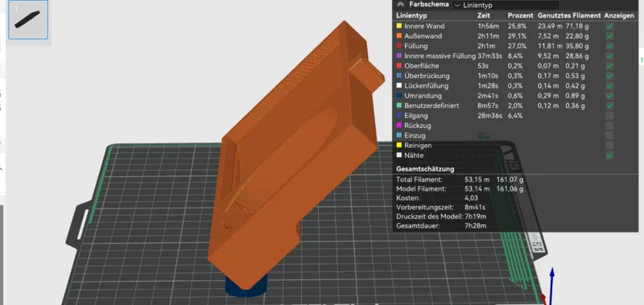The width and height of the screenshot is (644, 305).
Task: Toggle the Überbrückung display checkbox
Action: pos(610,76)
